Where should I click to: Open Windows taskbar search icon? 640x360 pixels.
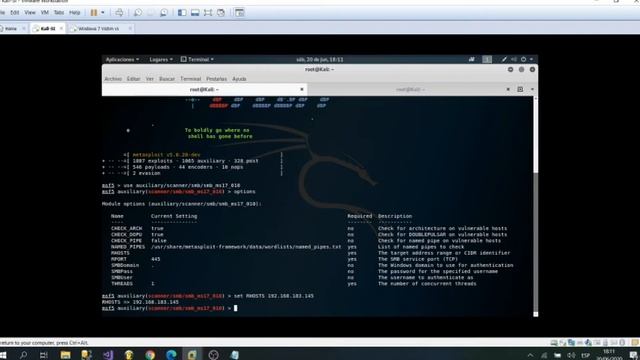click(23, 355)
